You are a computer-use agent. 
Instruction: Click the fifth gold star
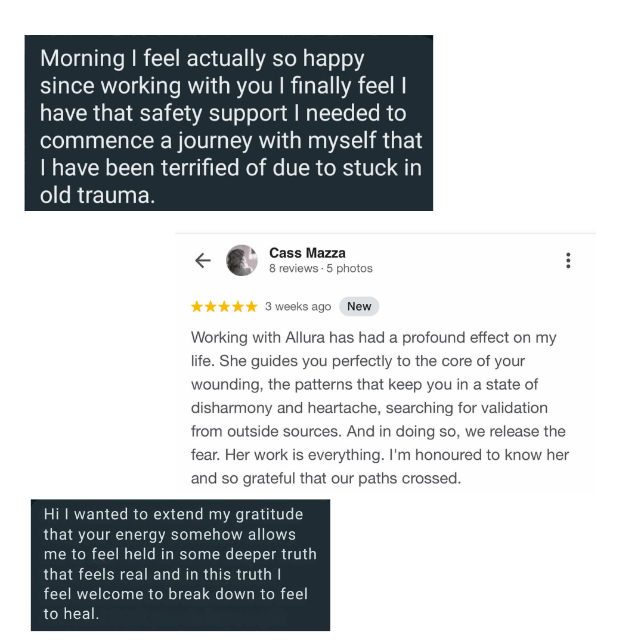(x=252, y=306)
